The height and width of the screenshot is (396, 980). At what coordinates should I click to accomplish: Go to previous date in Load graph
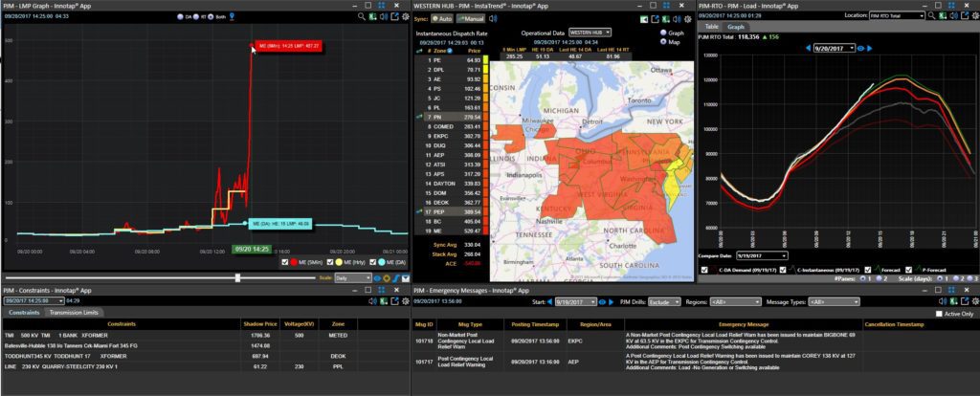pos(808,48)
